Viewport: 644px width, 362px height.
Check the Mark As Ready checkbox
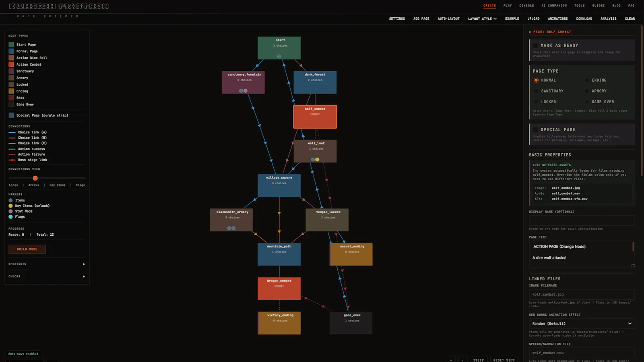tap(535, 45)
